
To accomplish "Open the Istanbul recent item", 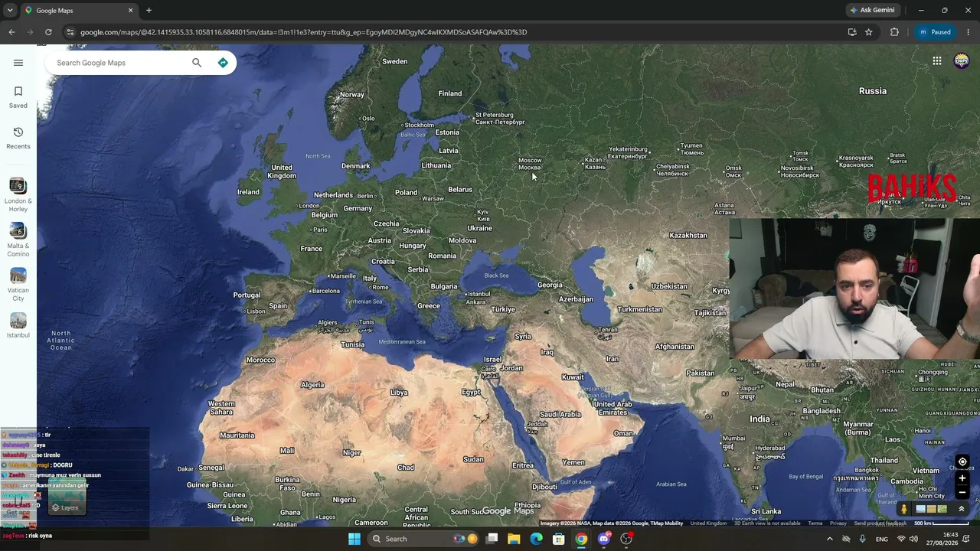I will coord(18,325).
